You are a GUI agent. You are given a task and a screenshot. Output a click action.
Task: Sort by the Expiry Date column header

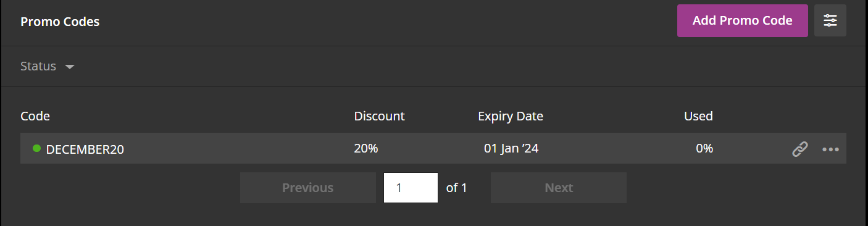(x=511, y=116)
